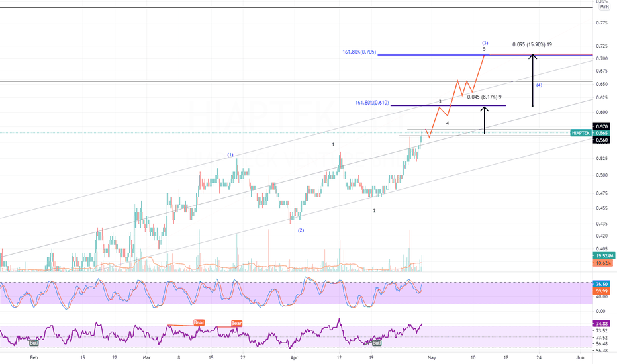Viewport: 617px width, 364px height.
Task: Click the 0.775 price scale value
Action: 602,23
